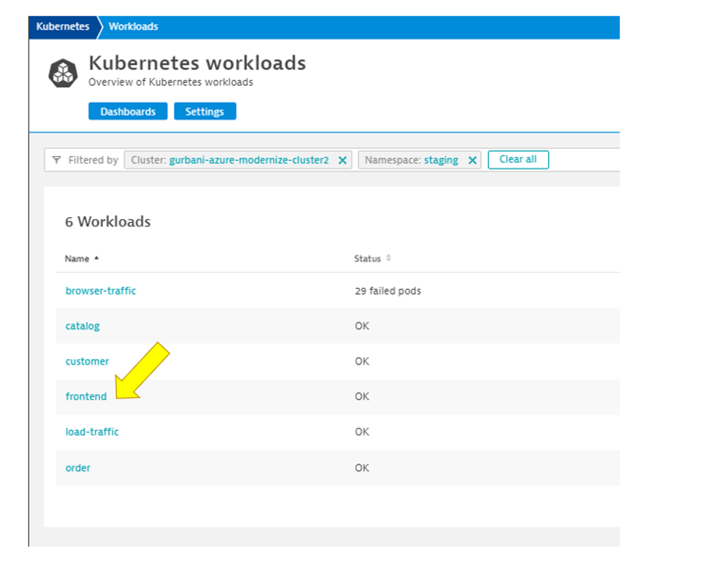Viewport: 714px width, 588px height.
Task: Remove the Namespace staging filter X
Action: tap(472, 160)
